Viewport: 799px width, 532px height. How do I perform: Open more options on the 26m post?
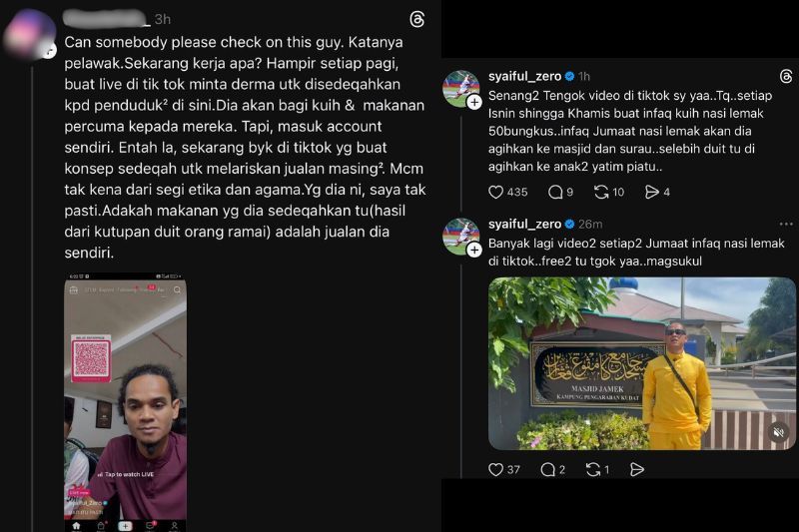pyautogui.click(x=786, y=224)
